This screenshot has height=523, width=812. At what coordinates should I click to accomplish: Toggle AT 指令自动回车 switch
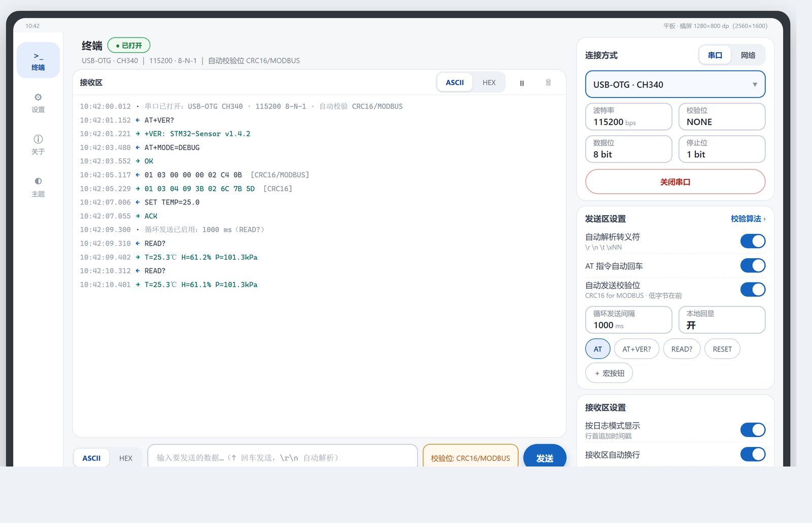[753, 265]
